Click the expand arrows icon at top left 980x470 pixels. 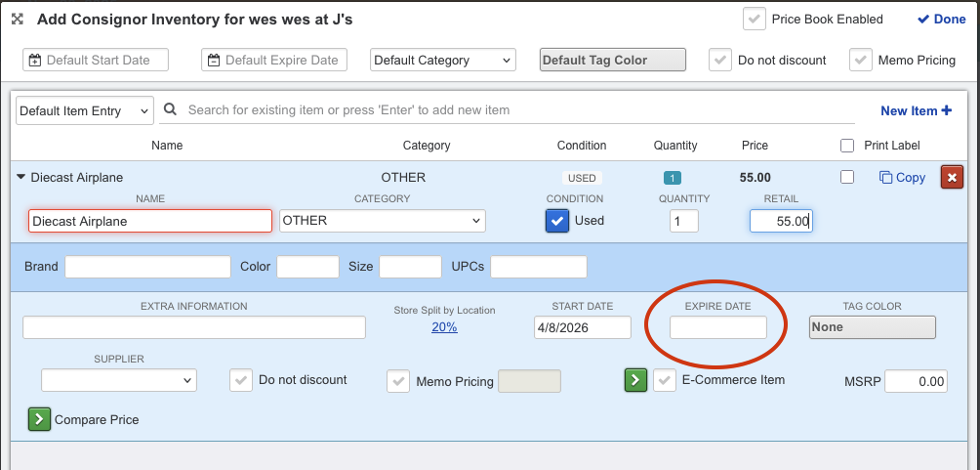pos(18,20)
